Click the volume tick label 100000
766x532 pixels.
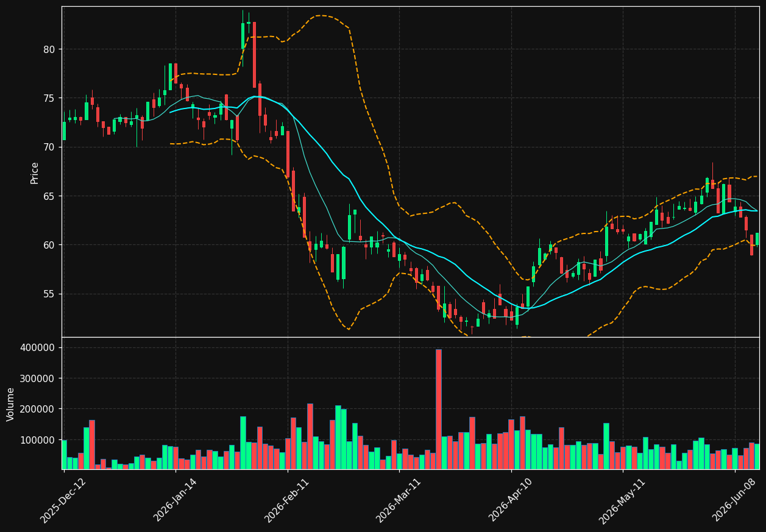pyautogui.click(x=38, y=439)
